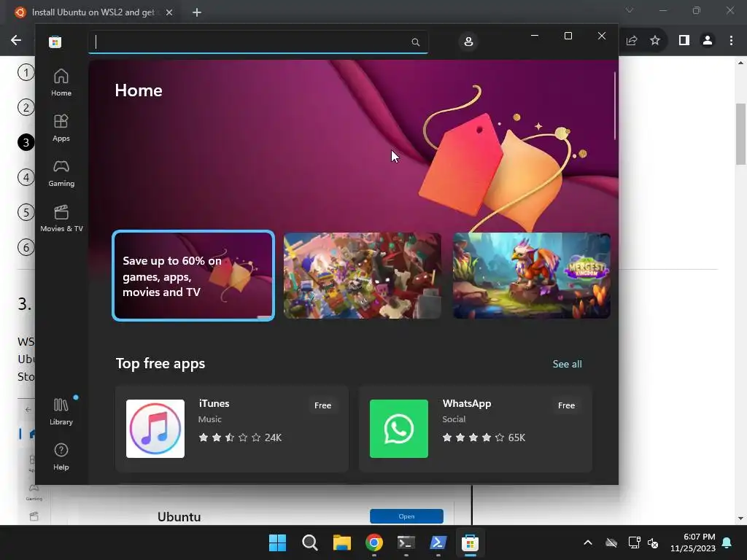Click the Free button for WhatsApp
This screenshot has height=560, width=747.
coord(566,405)
